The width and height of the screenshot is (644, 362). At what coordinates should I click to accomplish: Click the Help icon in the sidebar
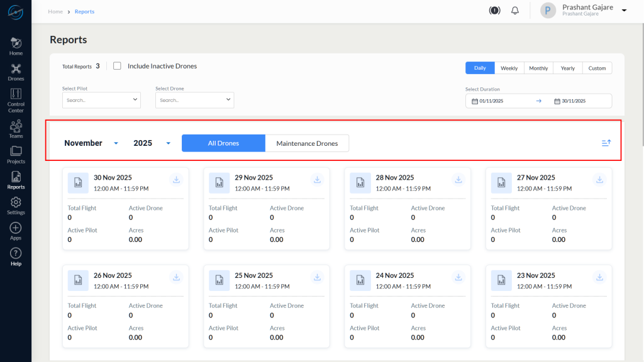tap(15, 254)
